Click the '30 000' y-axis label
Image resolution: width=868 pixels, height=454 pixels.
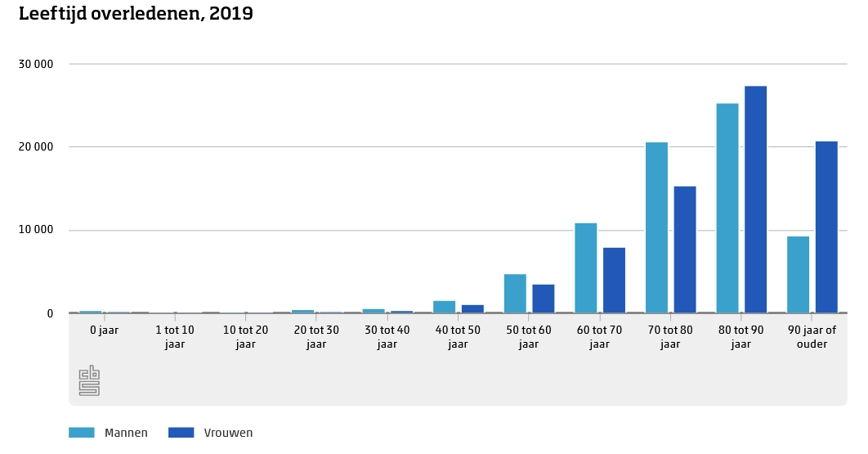[37, 65]
